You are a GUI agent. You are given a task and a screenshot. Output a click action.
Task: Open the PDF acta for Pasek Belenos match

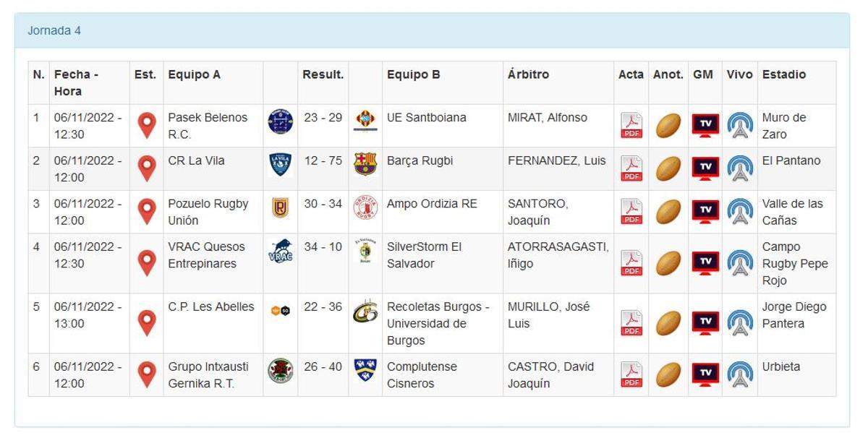631,124
